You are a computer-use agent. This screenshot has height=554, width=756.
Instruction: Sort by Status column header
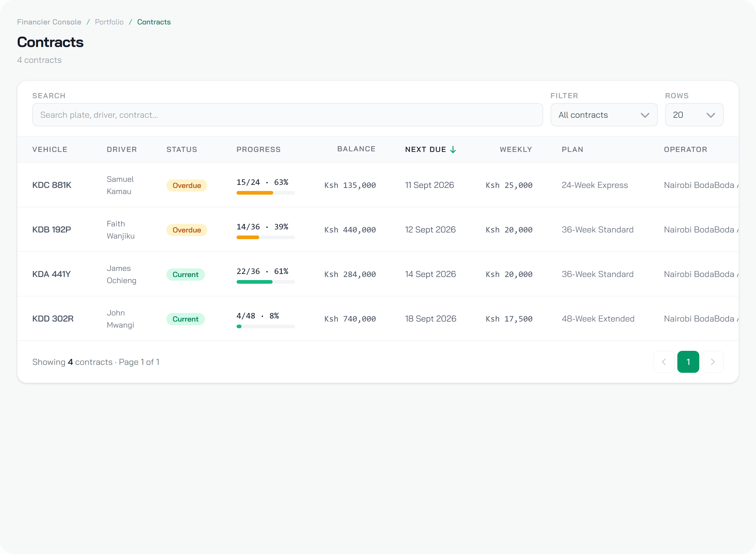pyautogui.click(x=182, y=149)
